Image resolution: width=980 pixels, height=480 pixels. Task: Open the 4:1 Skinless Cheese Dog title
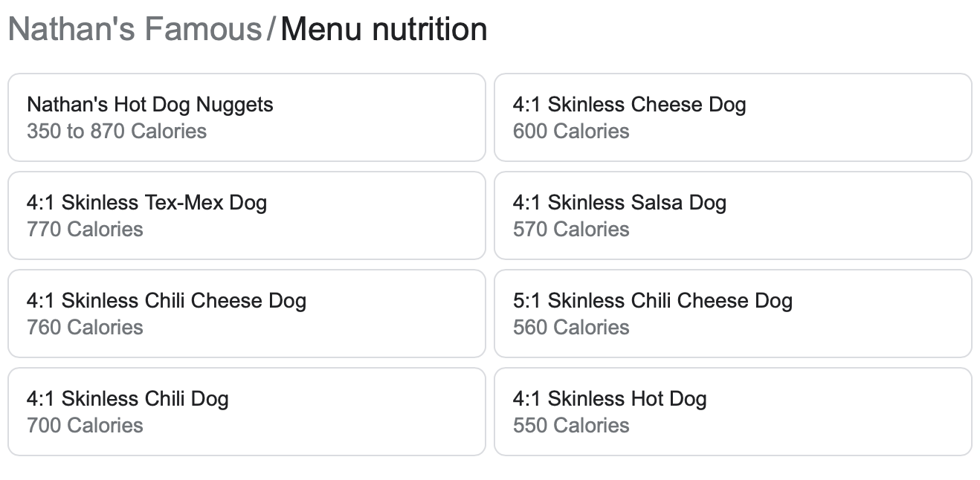(x=629, y=105)
